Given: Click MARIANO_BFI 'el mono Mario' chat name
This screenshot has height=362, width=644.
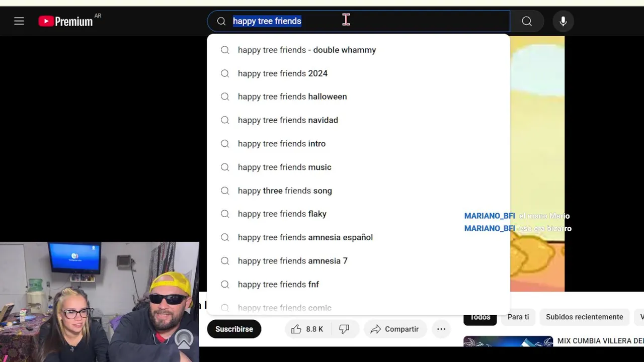Looking at the screenshot, I should 490,216.
